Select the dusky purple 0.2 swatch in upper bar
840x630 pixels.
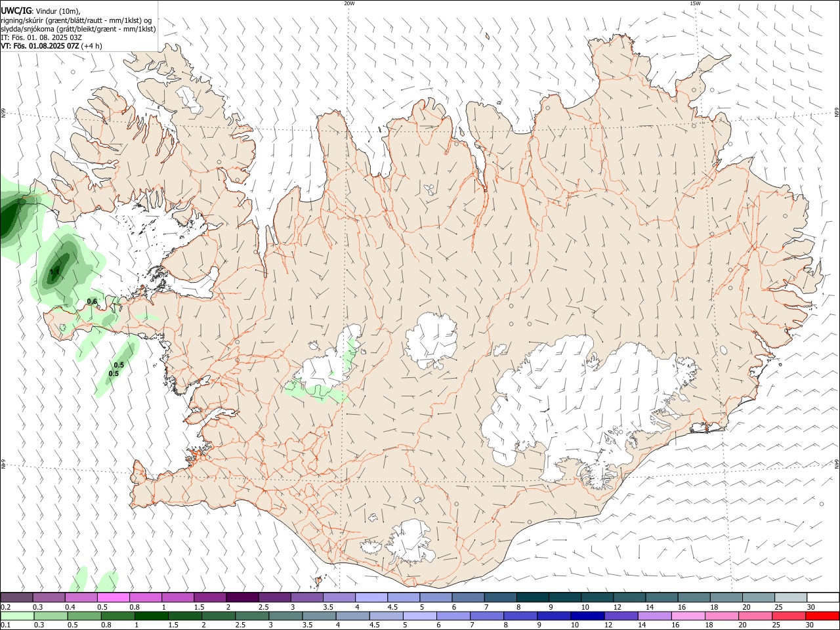(17, 597)
